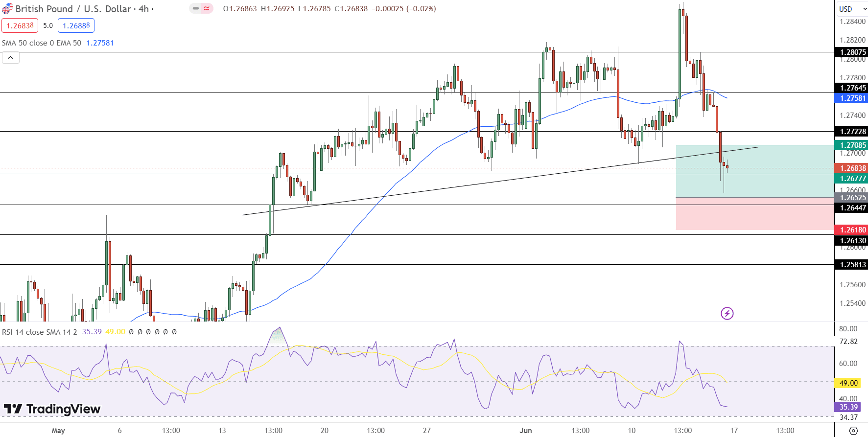868x437 pixels.
Task: Click the yellow 49.00 RSI axis label
Action: (x=848, y=383)
